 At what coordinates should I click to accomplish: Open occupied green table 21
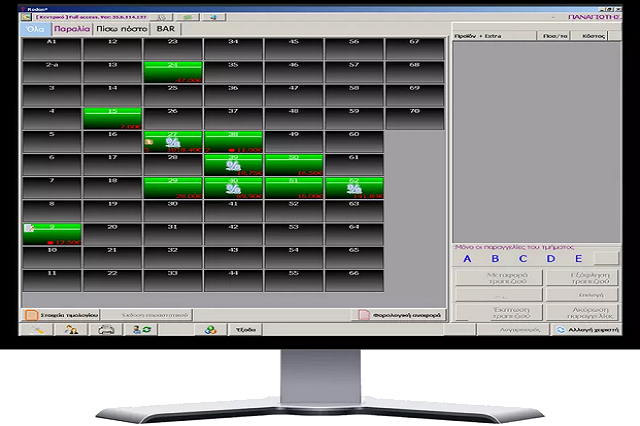173,70
